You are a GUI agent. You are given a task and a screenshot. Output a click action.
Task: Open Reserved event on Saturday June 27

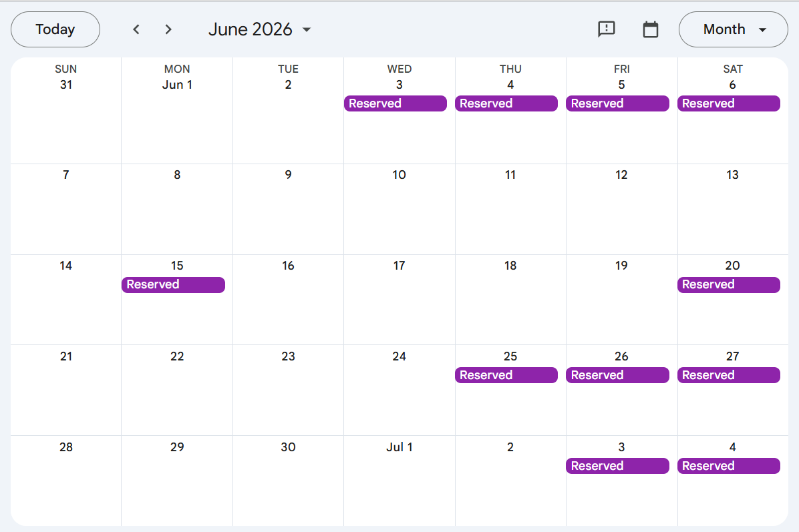[x=729, y=375]
